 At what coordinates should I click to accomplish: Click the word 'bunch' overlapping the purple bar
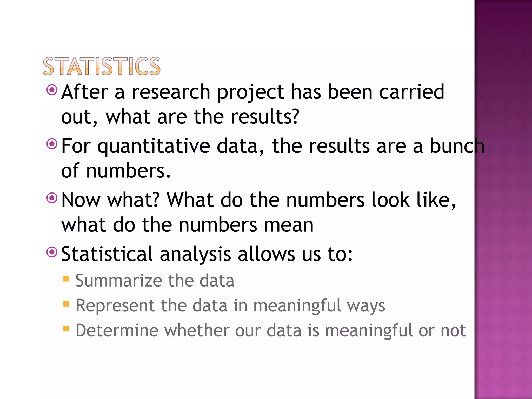pos(457,146)
